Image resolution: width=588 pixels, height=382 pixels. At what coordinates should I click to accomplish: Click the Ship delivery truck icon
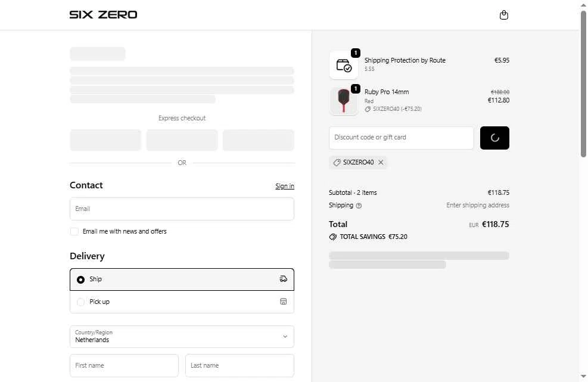(283, 279)
